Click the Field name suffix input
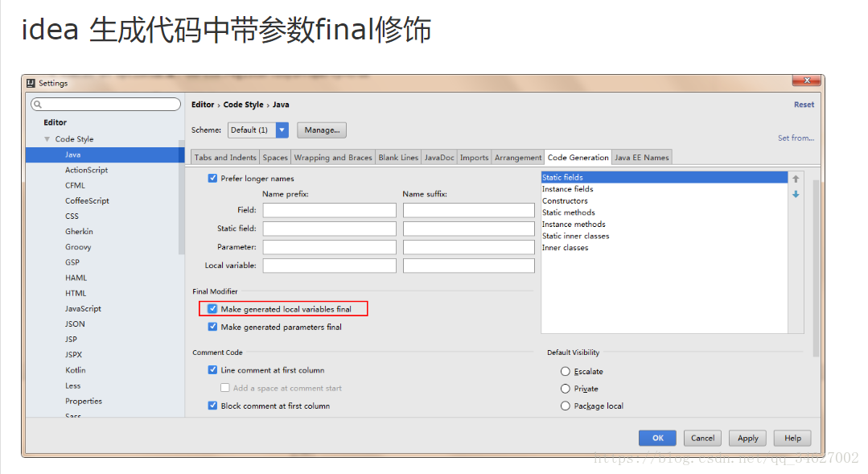 [x=469, y=210]
